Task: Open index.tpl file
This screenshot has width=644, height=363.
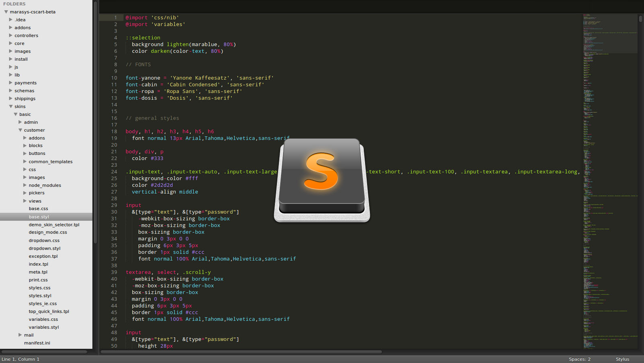Action: (38, 264)
